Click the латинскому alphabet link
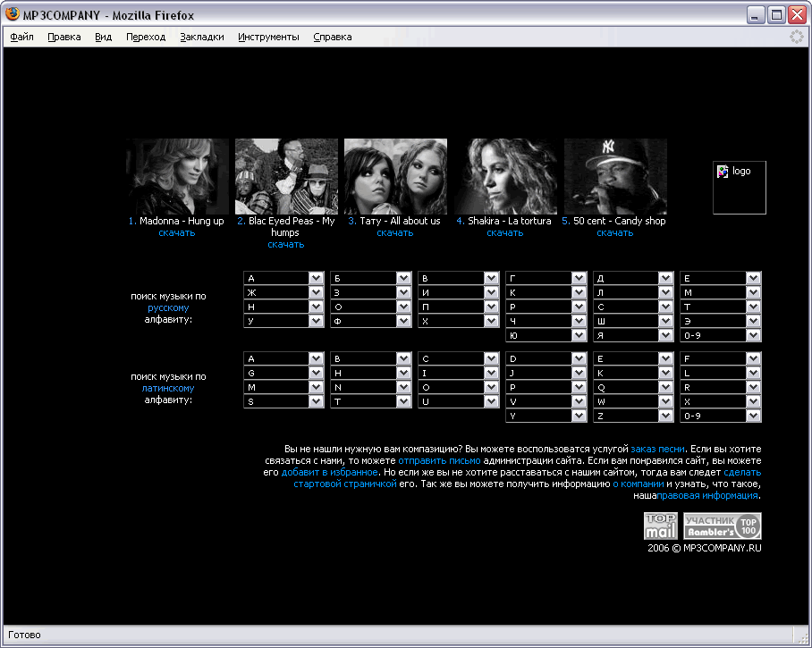Screen dimensions: 812x648 [x=168, y=388]
